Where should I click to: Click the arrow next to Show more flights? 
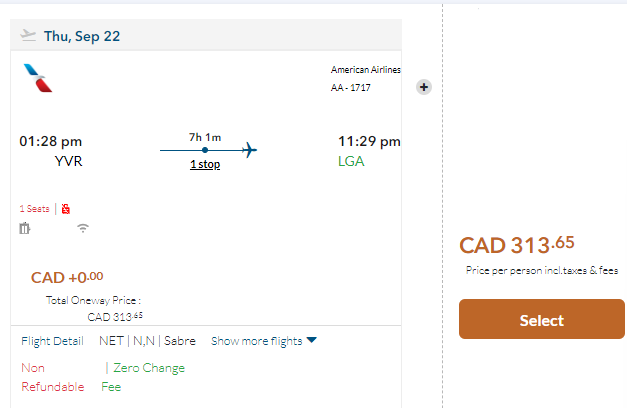point(311,341)
